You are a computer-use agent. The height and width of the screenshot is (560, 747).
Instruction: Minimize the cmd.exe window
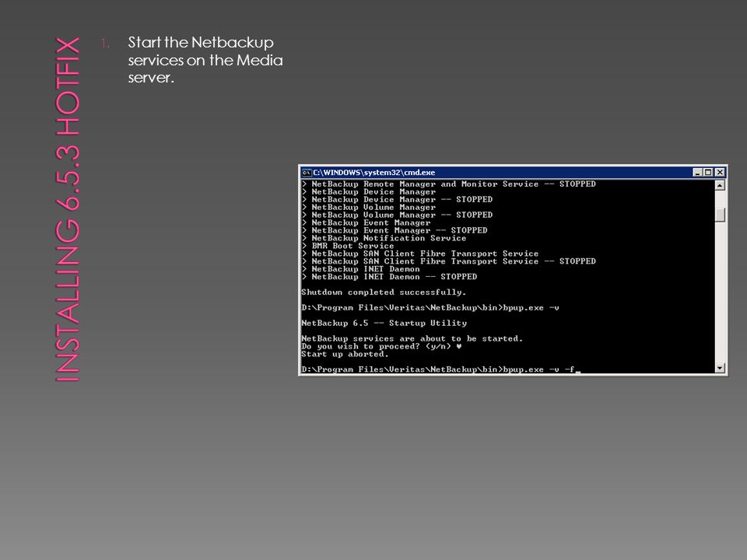coord(697,173)
